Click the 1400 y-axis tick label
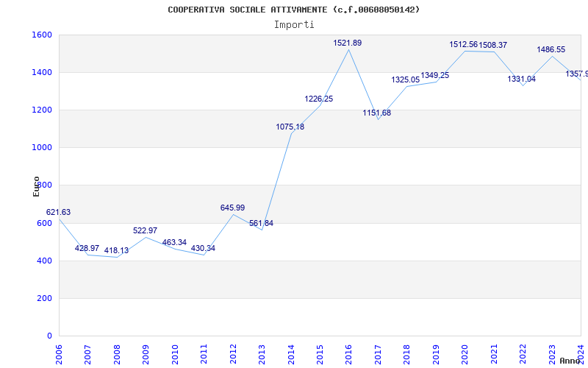This screenshot has width=588, height=368. 42,72
